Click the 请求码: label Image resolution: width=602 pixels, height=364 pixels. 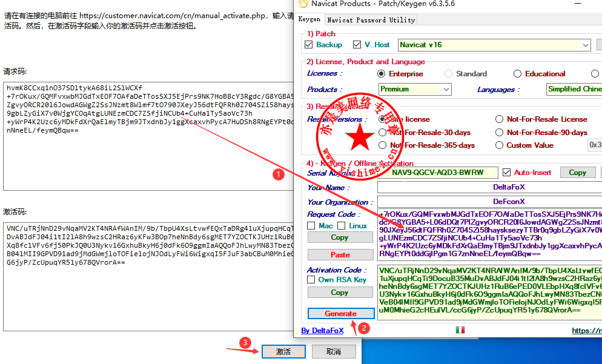pos(15,72)
